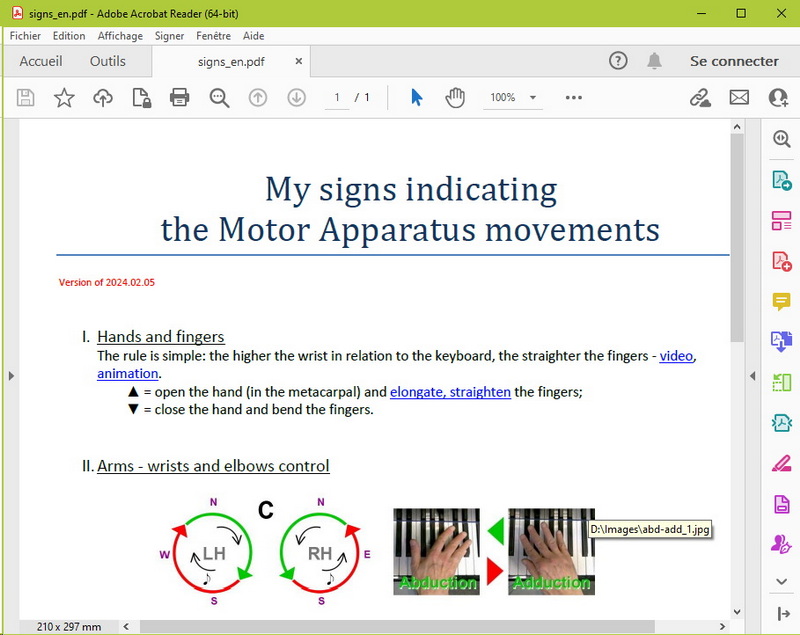The width and height of the screenshot is (800, 635).
Task: Click the Print file icon
Action: [180, 97]
